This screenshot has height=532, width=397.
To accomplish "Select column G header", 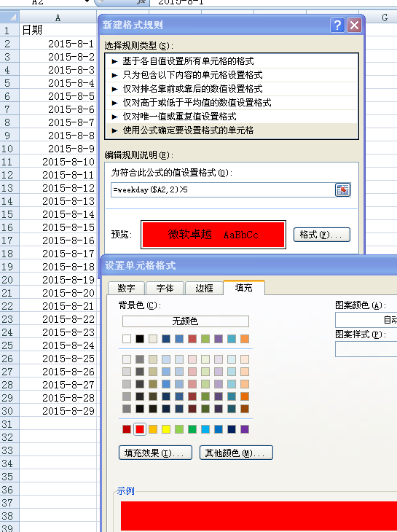I will [382, 17].
